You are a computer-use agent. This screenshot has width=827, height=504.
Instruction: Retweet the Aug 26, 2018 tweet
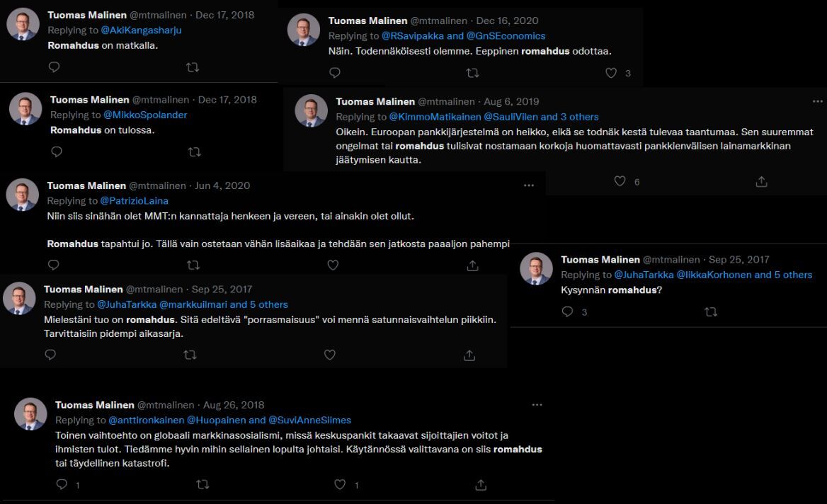pos(203,484)
